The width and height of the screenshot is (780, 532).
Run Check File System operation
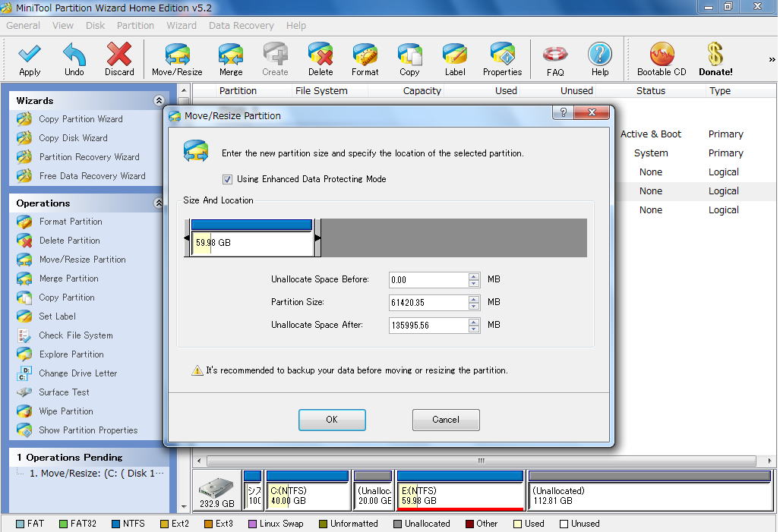tap(76, 335)
